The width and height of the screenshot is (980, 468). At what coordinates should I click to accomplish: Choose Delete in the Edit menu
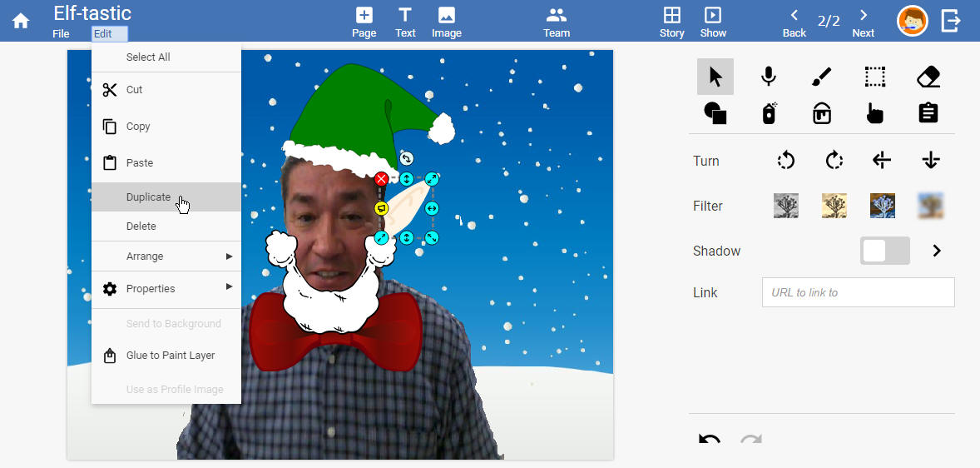pyautogui.click(x=166, y=226)
